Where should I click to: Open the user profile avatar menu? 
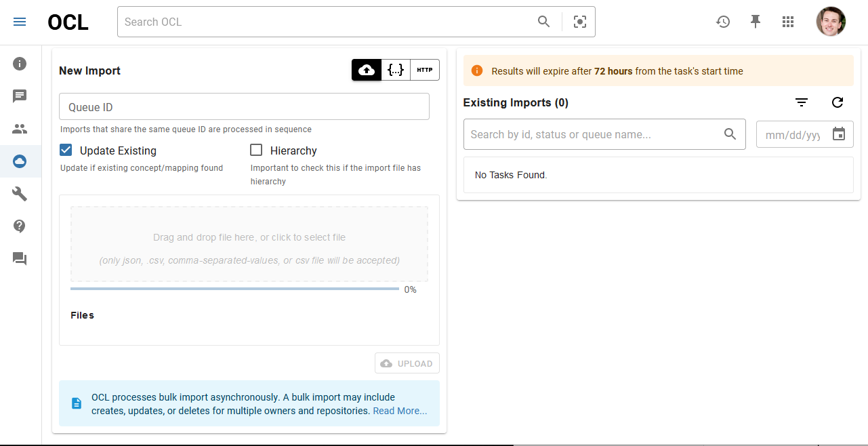[x=831, y=22]
